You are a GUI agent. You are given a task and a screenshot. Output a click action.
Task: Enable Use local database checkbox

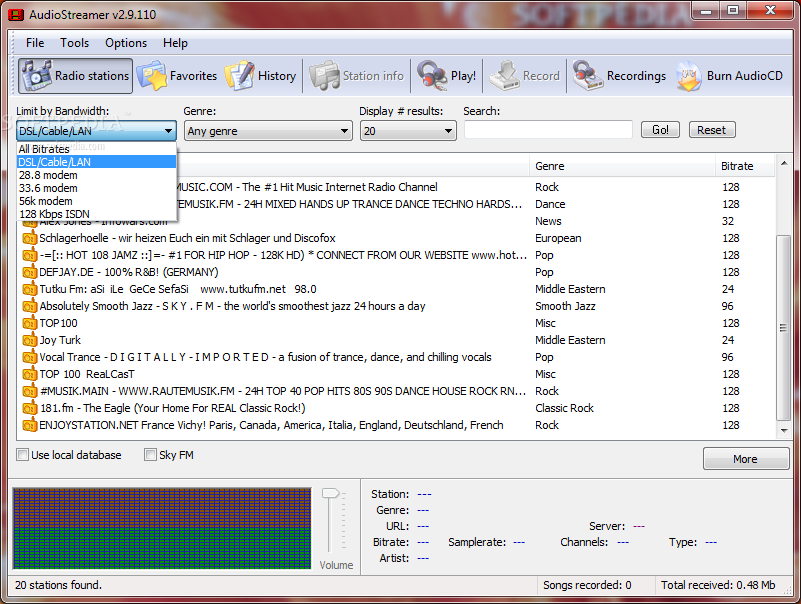coord(22,455)
